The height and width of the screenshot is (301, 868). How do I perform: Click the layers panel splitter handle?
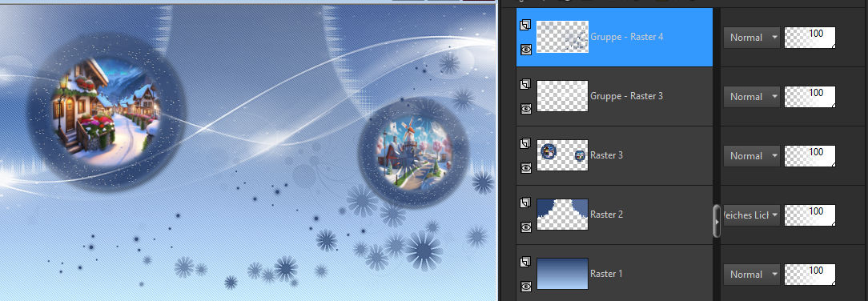tap(717, 221)
